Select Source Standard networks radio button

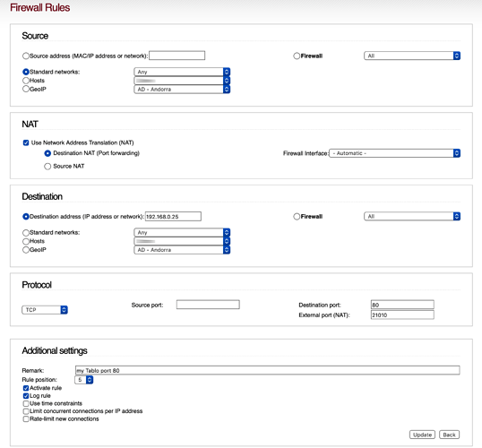tap(26, 72)
